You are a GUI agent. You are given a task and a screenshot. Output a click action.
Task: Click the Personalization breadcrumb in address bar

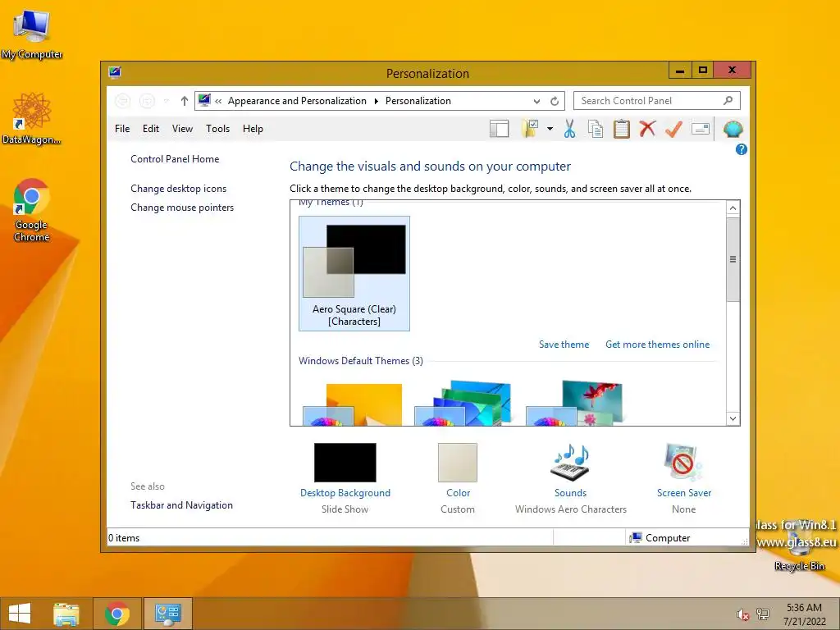pyautogui.click(x=418, y=101)
